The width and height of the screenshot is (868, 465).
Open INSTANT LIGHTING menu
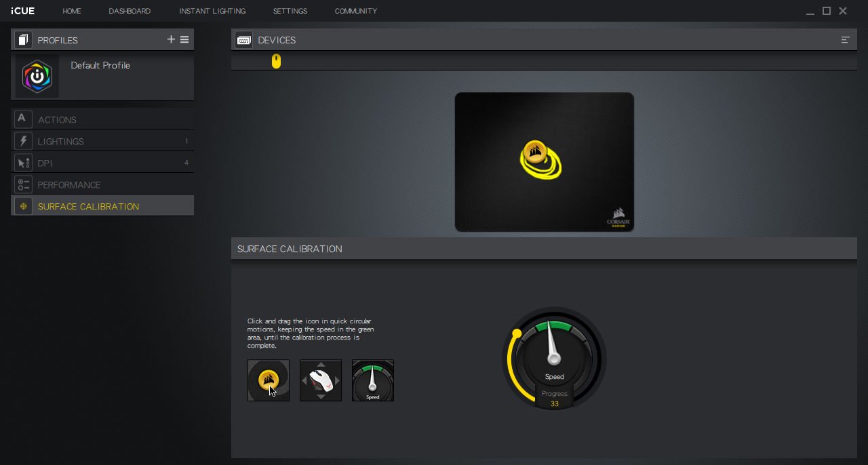(x=212, y=11)
